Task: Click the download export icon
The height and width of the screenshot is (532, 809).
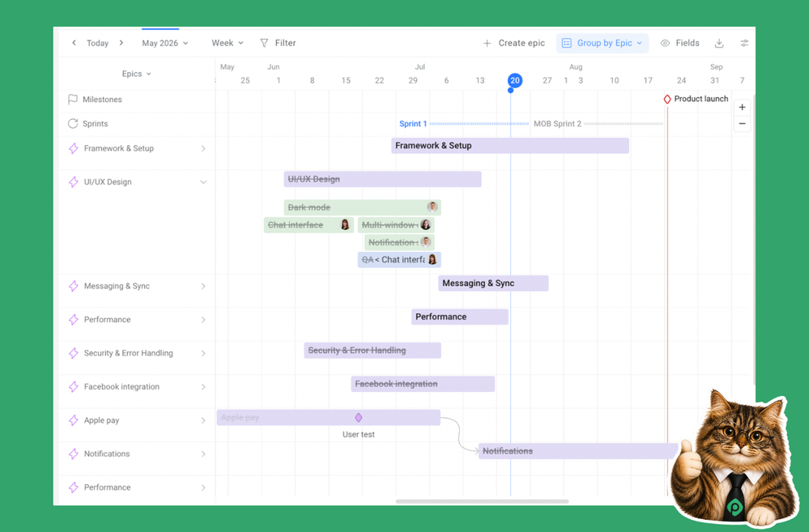Action: [x=719, y=44]
